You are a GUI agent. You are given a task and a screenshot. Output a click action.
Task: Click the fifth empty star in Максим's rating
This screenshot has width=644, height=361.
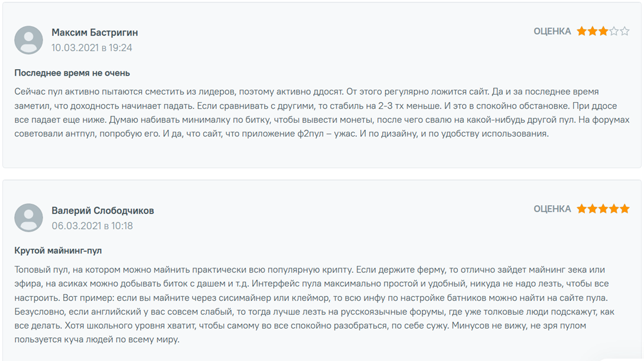coord(625,31)
